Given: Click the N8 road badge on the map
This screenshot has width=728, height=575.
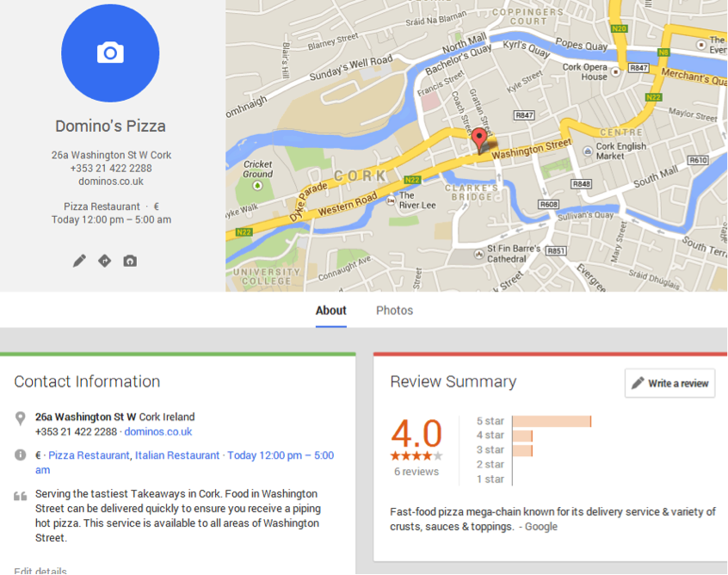Looking at the screenshot, I should (x=664, y=52).
